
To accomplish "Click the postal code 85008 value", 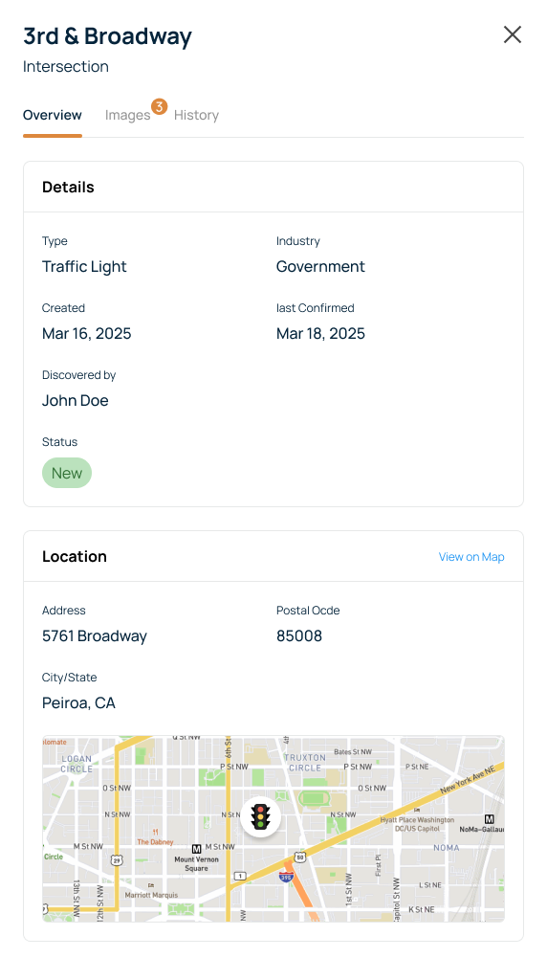I will (299, 636).
